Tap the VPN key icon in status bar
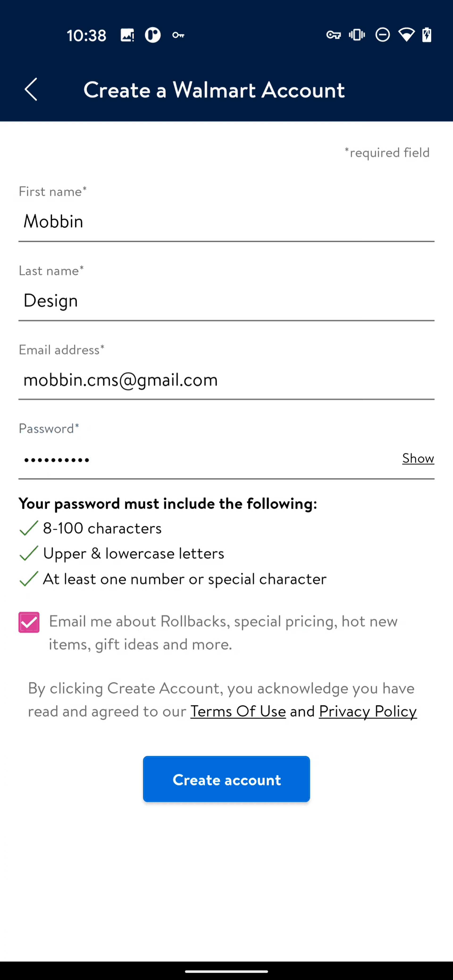The image size is (453, 980). click(334, 35)
